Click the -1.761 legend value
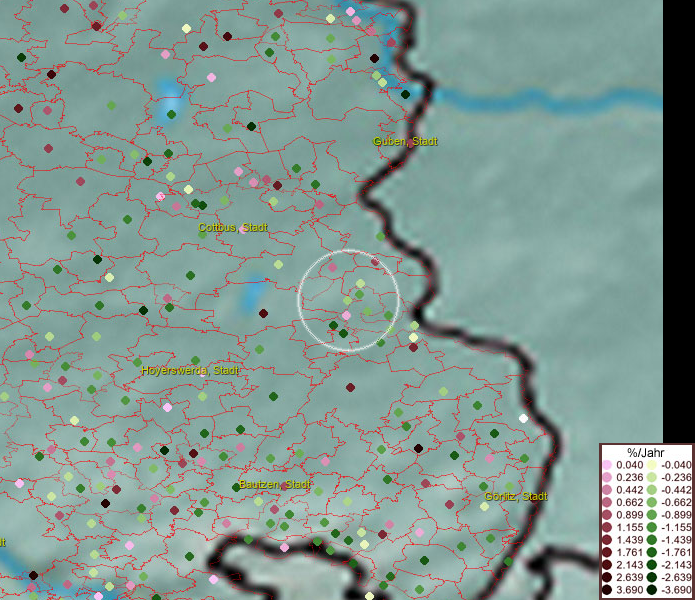 tap(676, 552)
